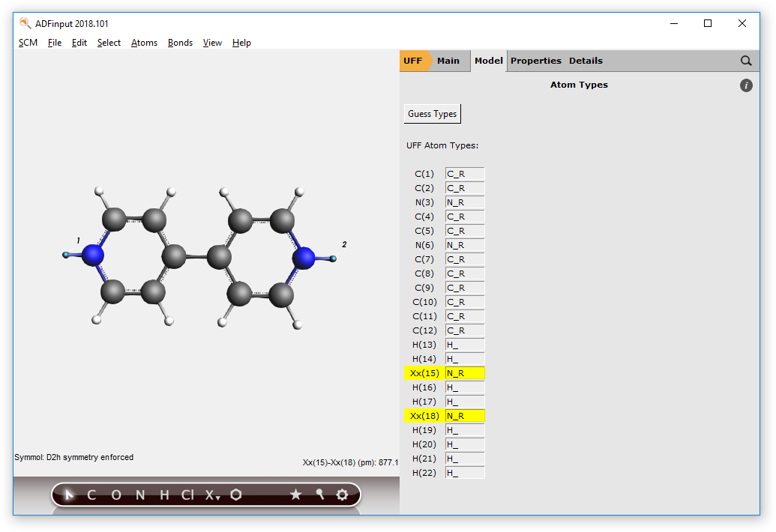
Task: Edit the C(12) atom type field
Action: coord(465,330)
